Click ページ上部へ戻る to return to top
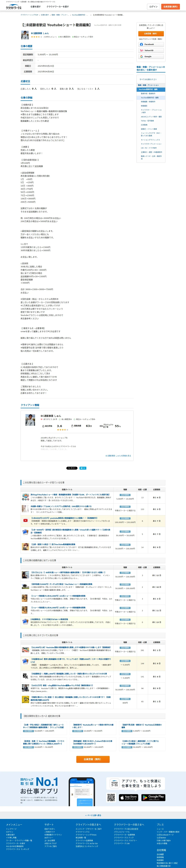The width and height of the screenshot is (186, 868). click(93, 815)
